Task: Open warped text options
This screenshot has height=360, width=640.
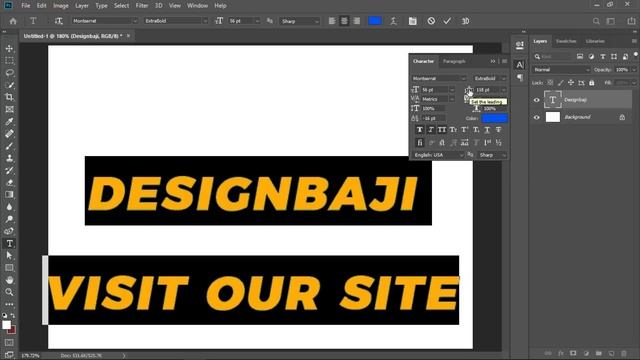Action: click(x=393, y=21)
